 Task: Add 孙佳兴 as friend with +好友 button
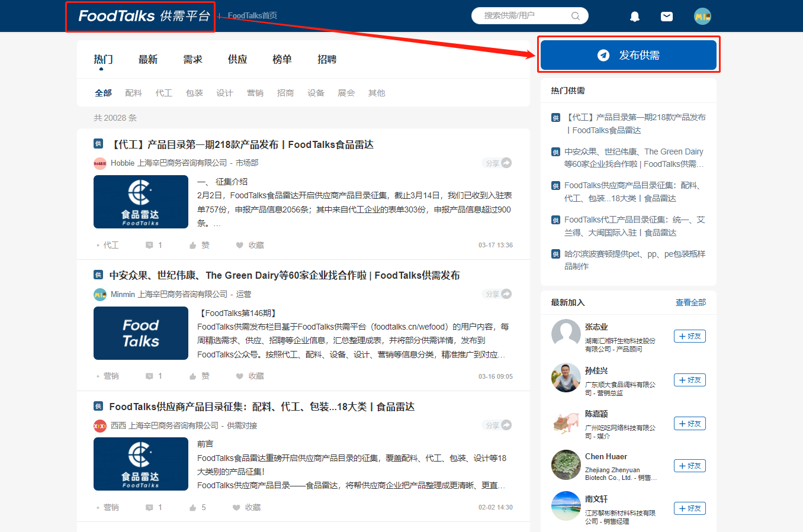click(689, 380)
